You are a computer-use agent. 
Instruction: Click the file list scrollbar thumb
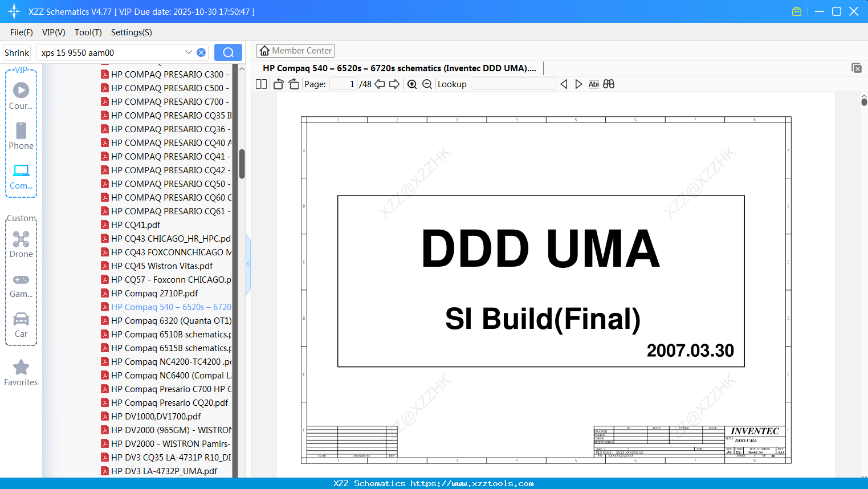click(242, 164)
